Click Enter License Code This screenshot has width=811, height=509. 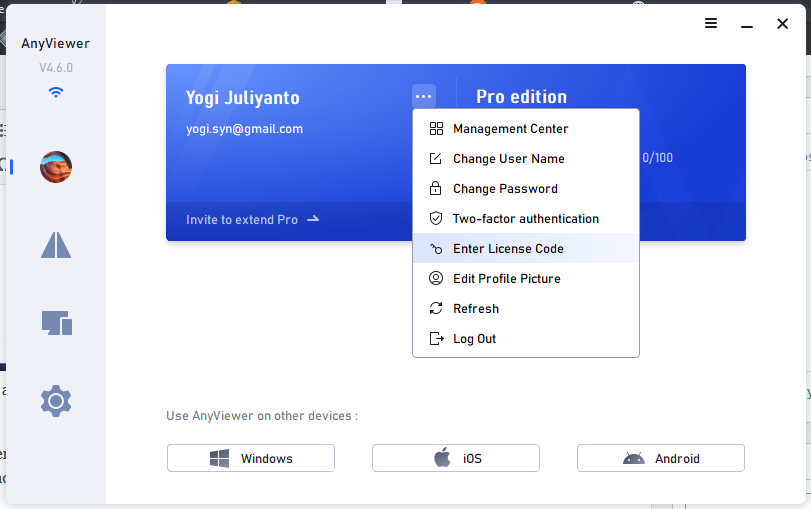[x=508, y=249]
